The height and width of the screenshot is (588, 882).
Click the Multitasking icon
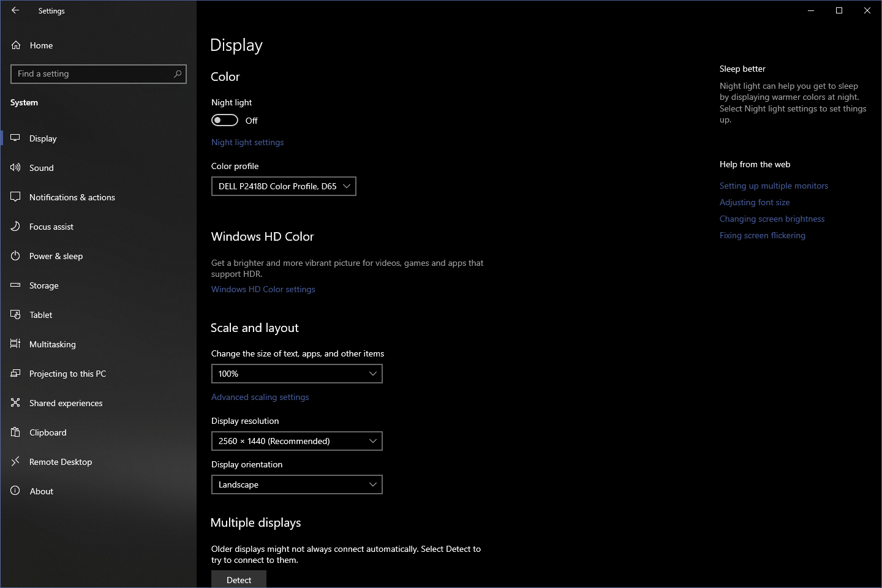point(15,344)
